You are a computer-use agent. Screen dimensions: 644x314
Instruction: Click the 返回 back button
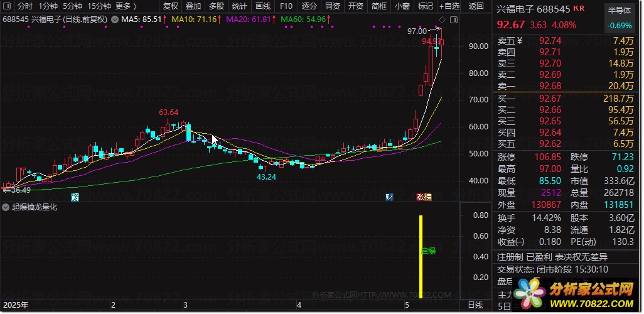[x=476, y=6]
